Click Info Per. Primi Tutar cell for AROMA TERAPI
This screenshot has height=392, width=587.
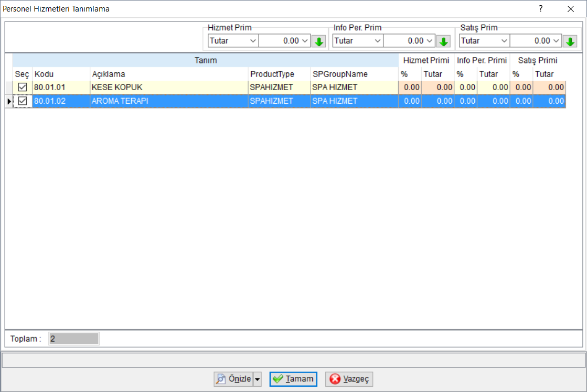[x=494, y=101]
